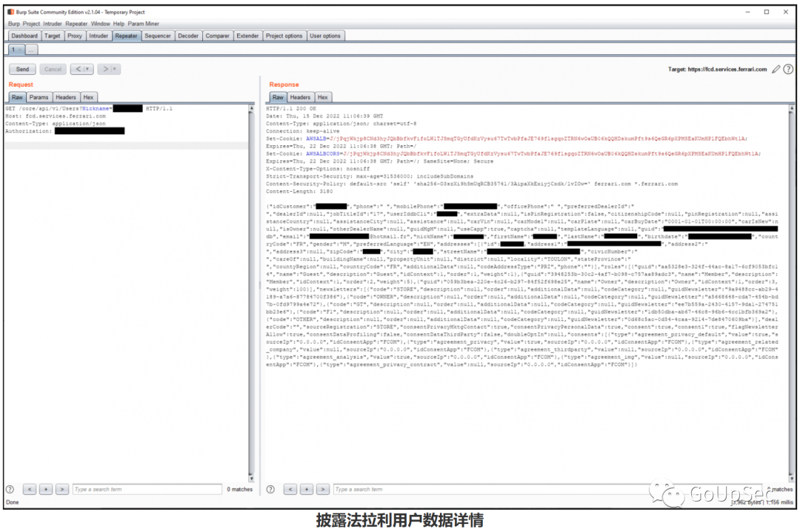Click response search previous match button
This screenshot has width=800, height=532.
[290, 489]
